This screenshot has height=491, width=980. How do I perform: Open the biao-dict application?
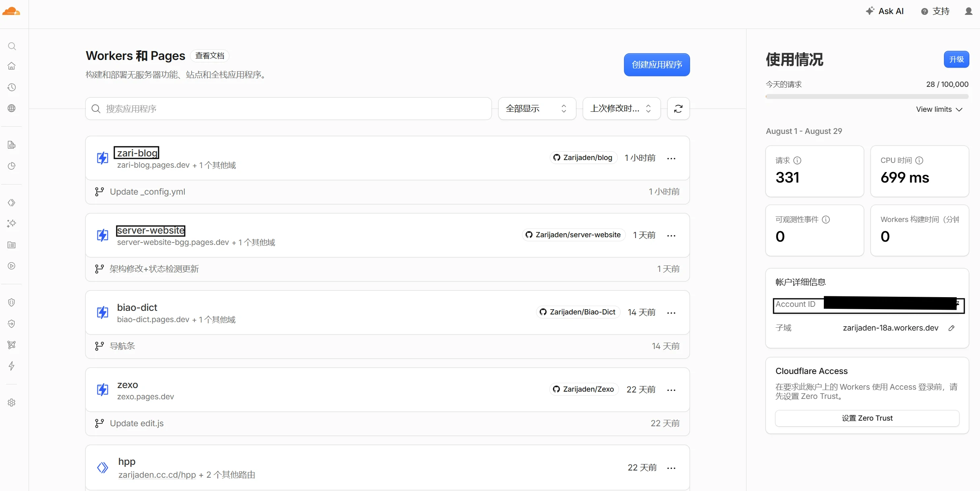point(137,308)
